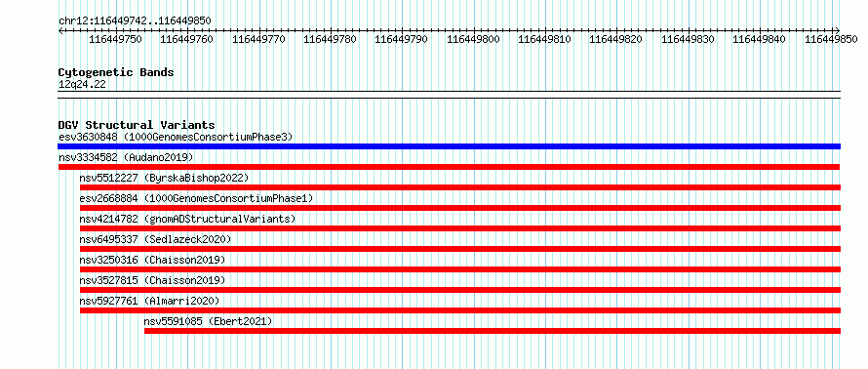The width and height of the screenshot is (868, 369).
Task: Click the chr12:116449742..116449850 region label
Action: (135, 20)
